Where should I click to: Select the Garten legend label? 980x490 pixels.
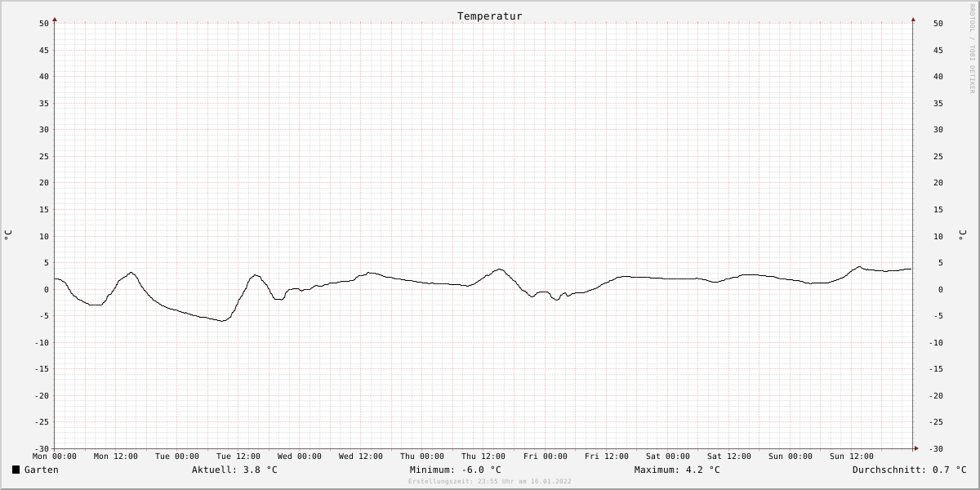[42, 470]
